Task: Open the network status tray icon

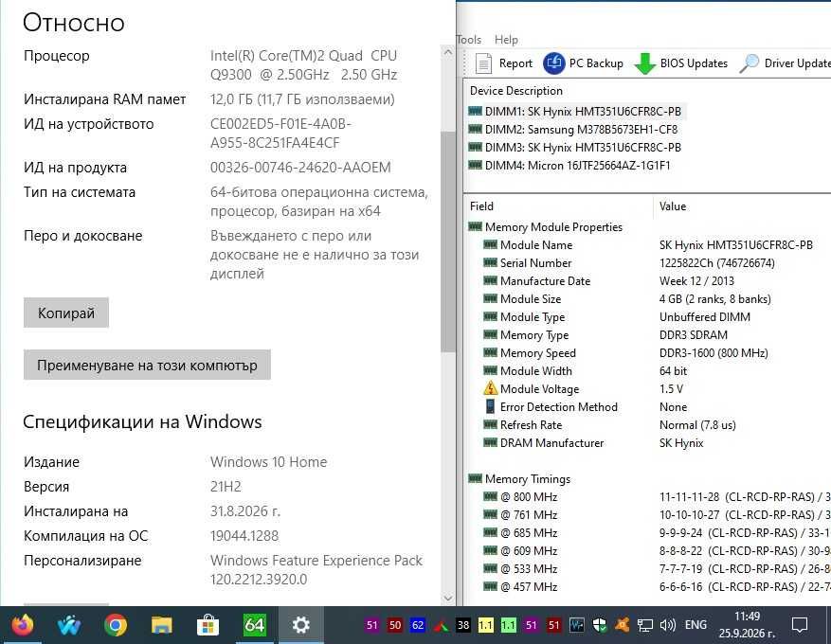Action: [x=645, y=625]
